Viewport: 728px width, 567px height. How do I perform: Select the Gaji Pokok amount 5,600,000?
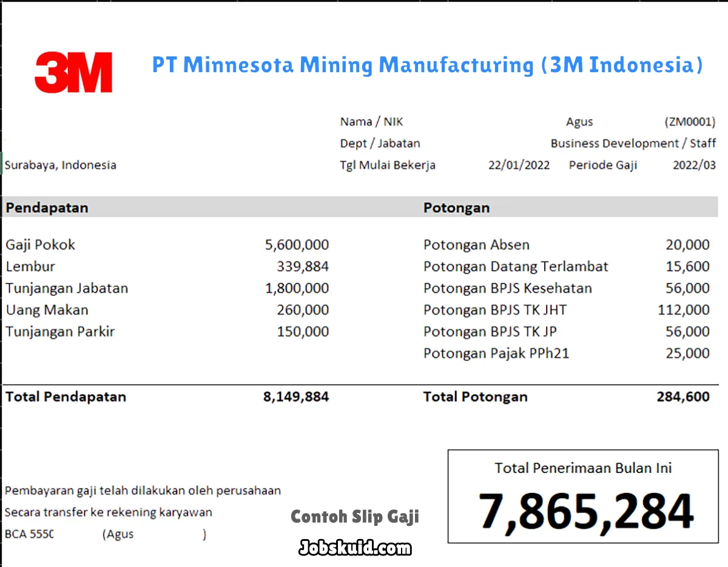[297, 245]
